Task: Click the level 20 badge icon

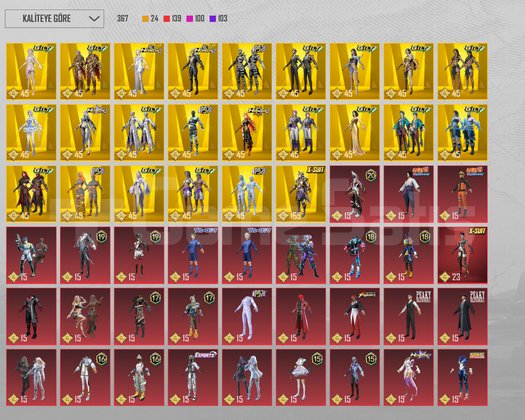Action: [x=371, y=175]
